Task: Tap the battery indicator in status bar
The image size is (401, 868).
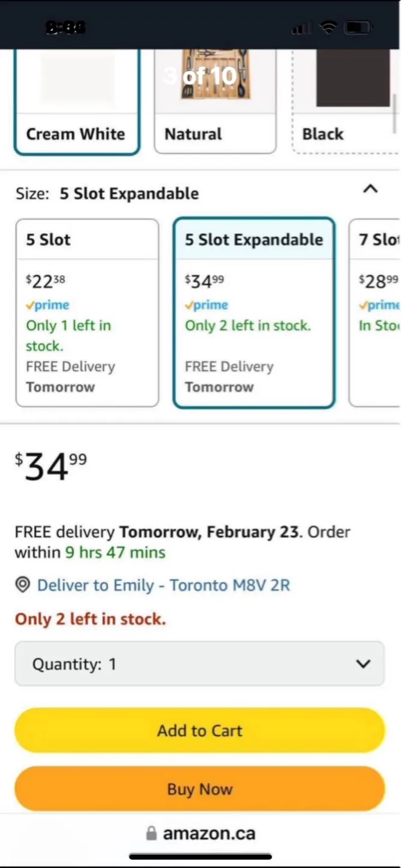Action: coord(356,27)
